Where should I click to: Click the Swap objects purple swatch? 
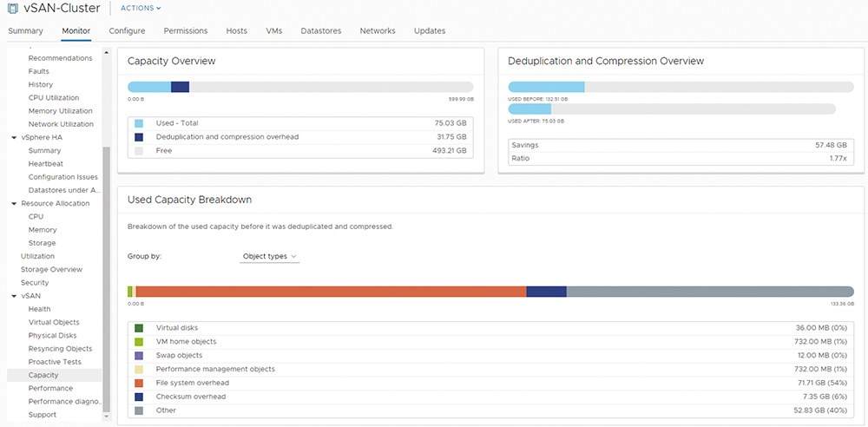[139, 356]
